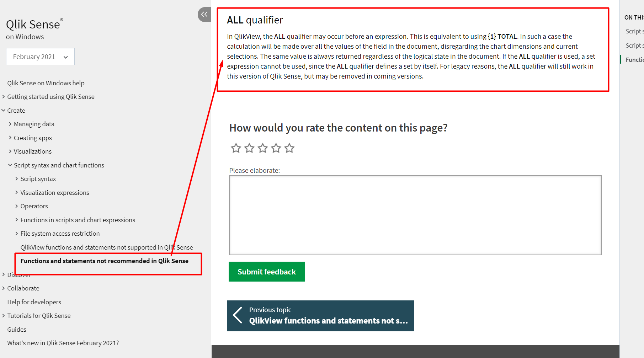The height and width of the screenshot is (358, 644).
Task: Expand the Visualization expressions chevron
Action: 16,192
